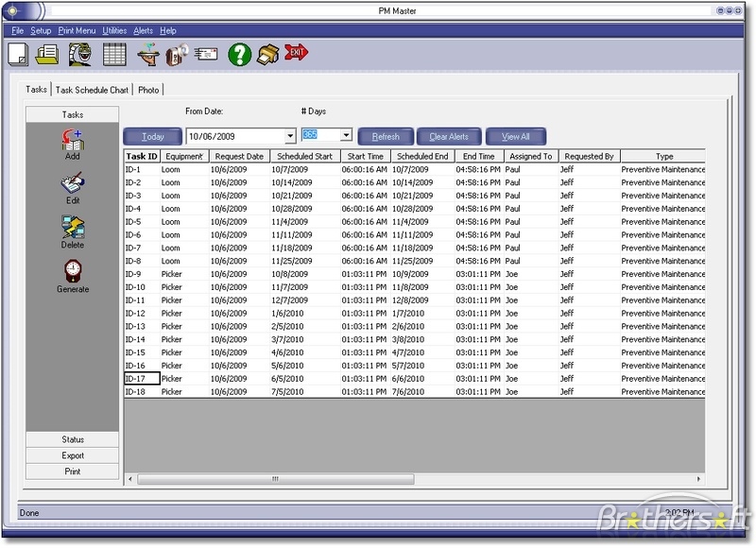Click the Scheduled End column header
Screen dimensions: 756x548
[x=422, y=156]
